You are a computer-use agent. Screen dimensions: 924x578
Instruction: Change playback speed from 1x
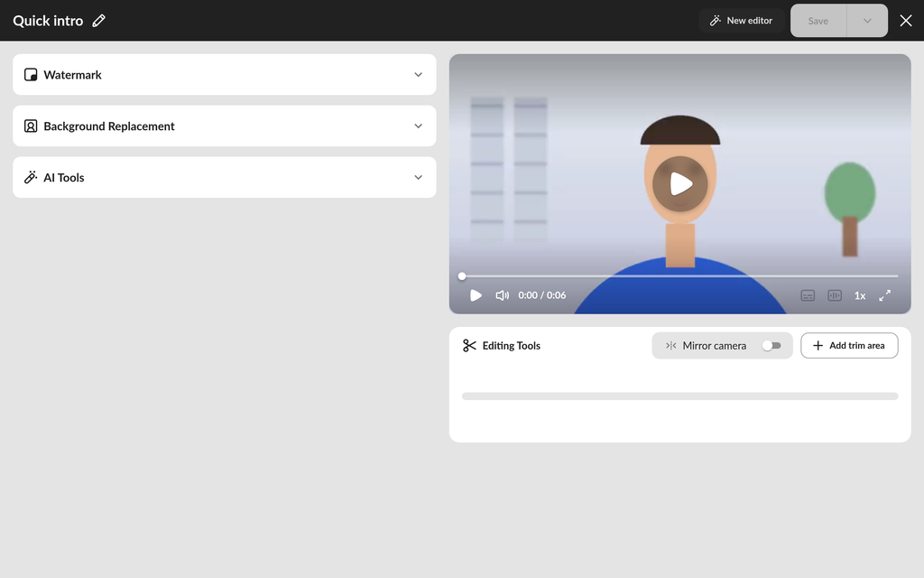pyautogui.click(x=860, y=295)
